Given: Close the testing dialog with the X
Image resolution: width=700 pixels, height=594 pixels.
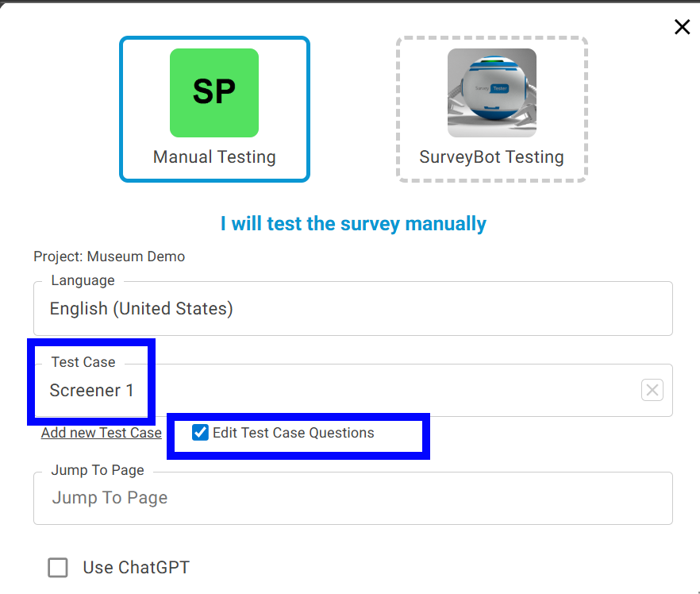Looking at the screenshot, I should click(682, 27).
